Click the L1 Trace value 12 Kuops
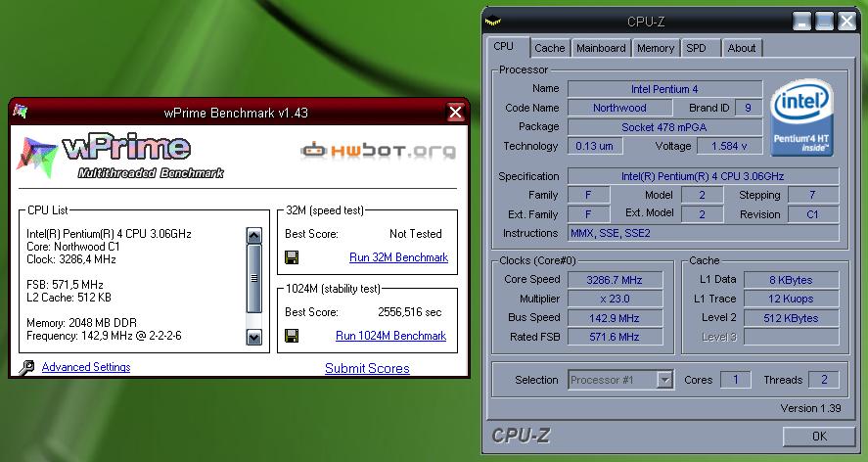This screenshot has height=462, width=868. pyautogui.click(x=791, y=299)
